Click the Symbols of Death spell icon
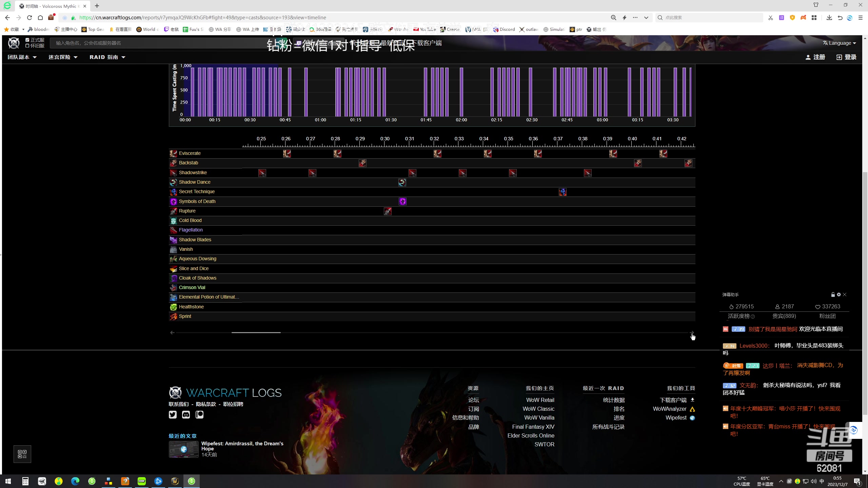Screen dimensions: 868x488 coord(173,202)
